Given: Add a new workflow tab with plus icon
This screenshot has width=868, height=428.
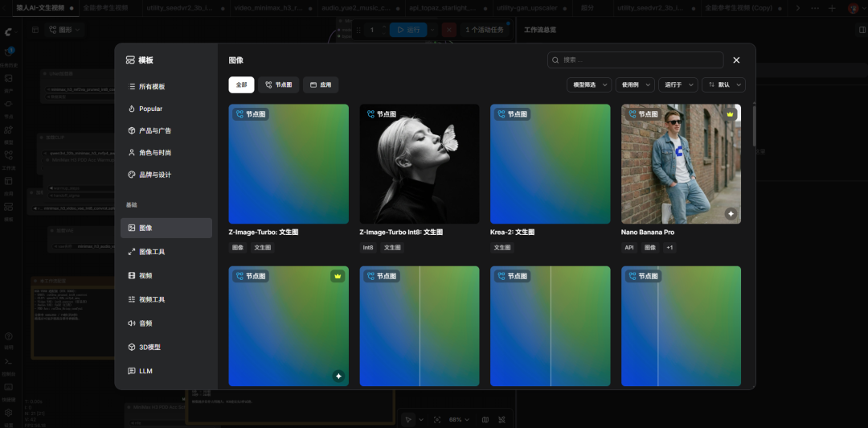Looking at the screenshot, I should [x=831, y=8].
